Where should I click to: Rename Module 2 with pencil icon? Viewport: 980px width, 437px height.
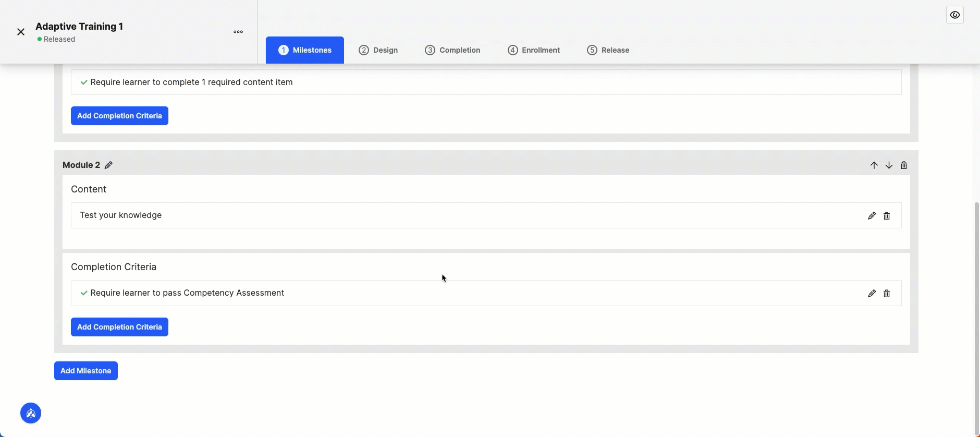108,165
